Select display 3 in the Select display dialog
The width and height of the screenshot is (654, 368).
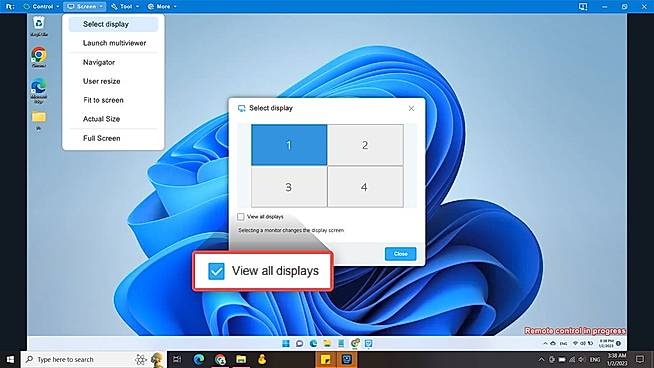289,187
